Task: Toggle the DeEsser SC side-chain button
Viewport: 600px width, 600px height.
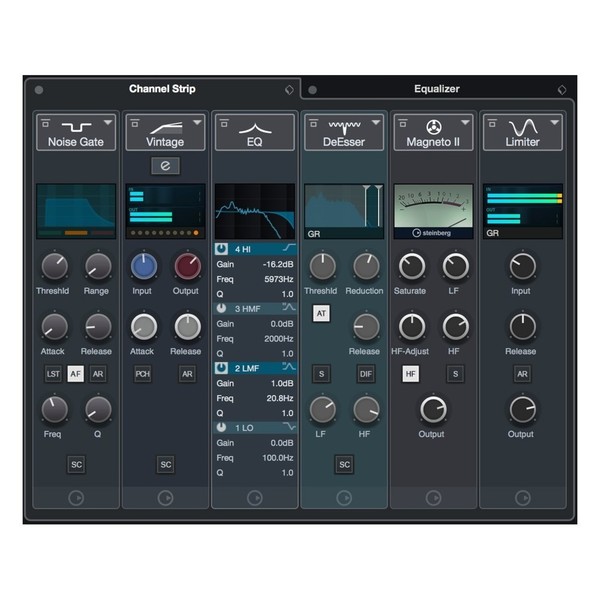Action: click(344, 465)
